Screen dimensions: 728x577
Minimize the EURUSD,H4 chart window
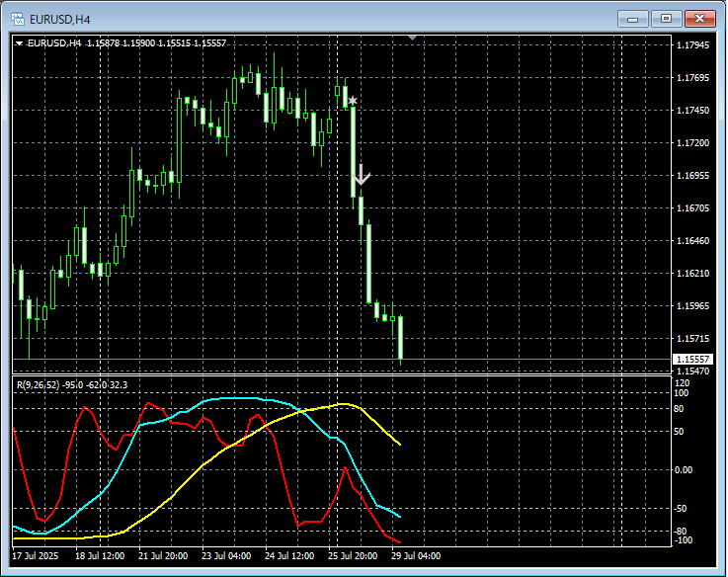coord(633,18)
